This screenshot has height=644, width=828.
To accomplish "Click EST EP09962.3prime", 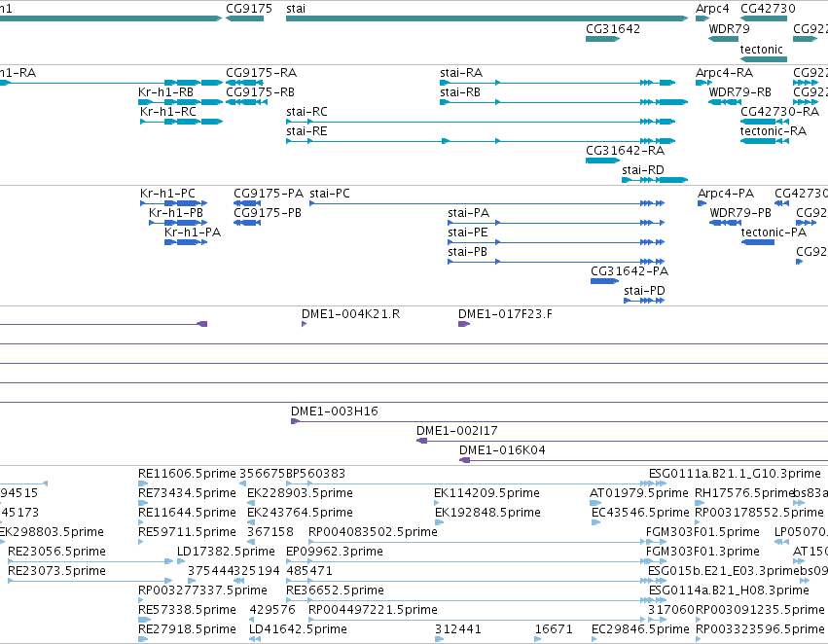I will [475, 562].
